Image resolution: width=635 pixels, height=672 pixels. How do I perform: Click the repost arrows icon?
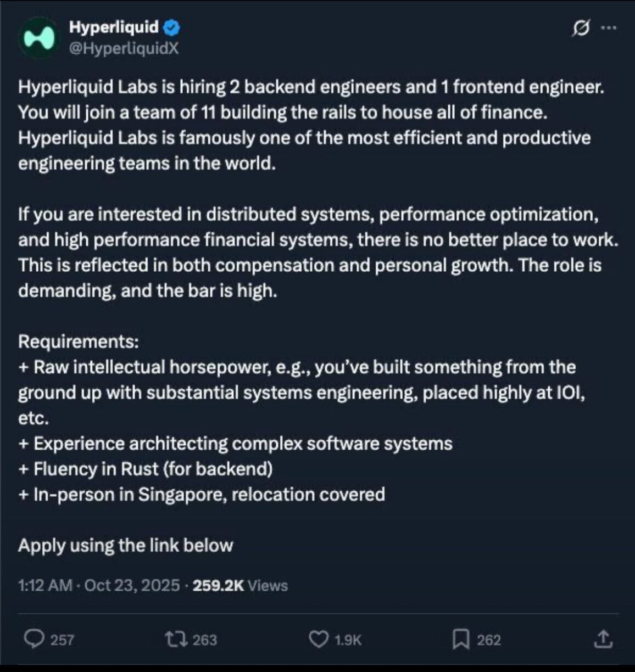[x=176, y=639]
